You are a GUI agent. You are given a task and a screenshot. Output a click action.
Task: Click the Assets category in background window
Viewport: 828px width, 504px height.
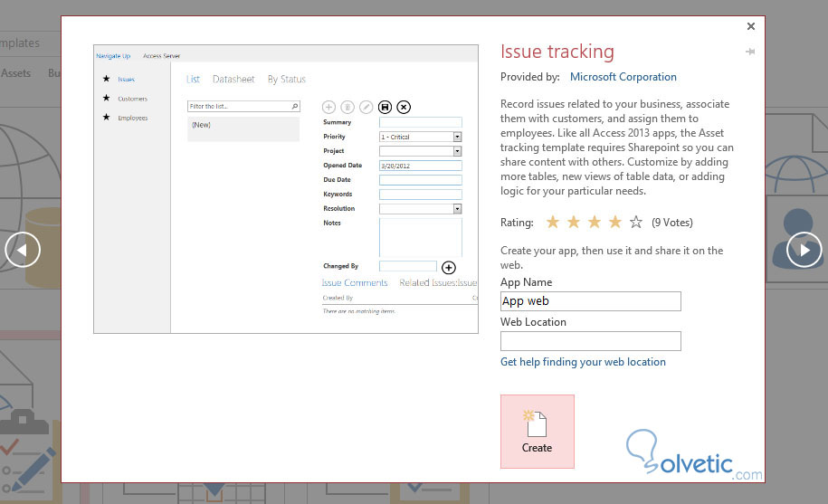pos(15,73)
